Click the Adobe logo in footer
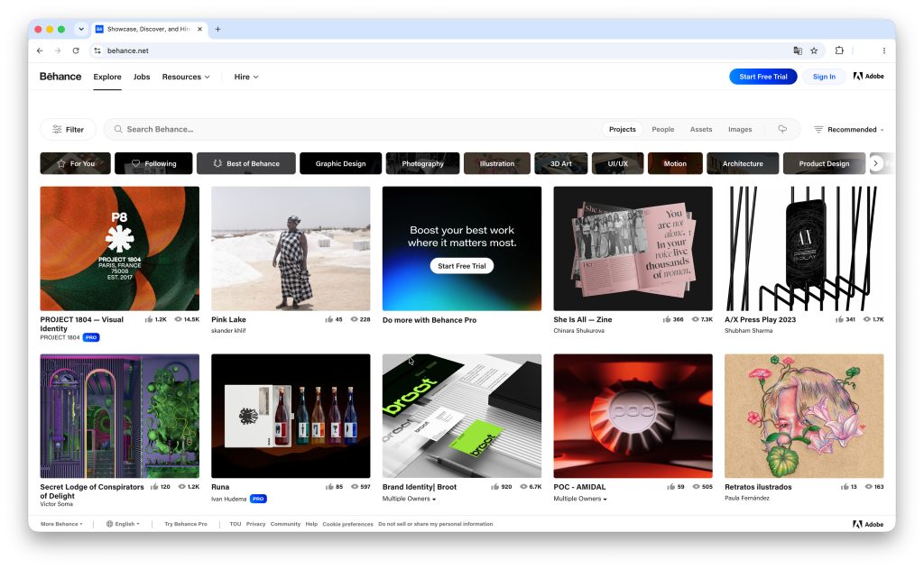The height and width of the screenshot is (569, 924). click(868, 524)
